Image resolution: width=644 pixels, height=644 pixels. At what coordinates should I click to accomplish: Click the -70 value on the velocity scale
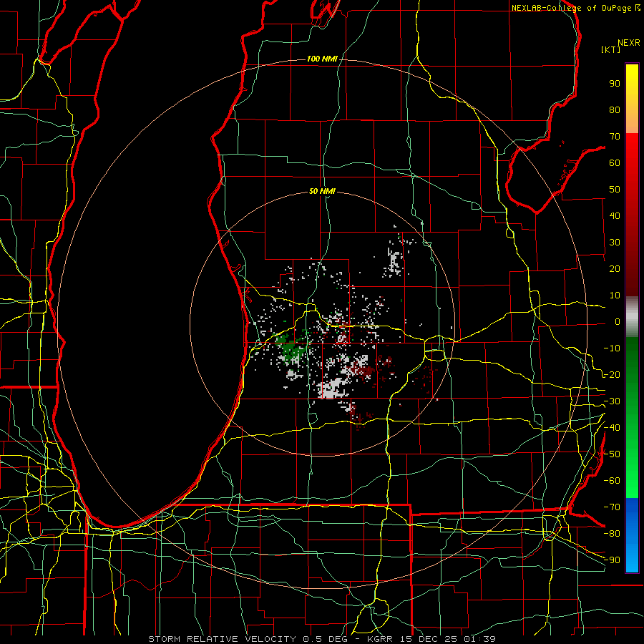612,507
